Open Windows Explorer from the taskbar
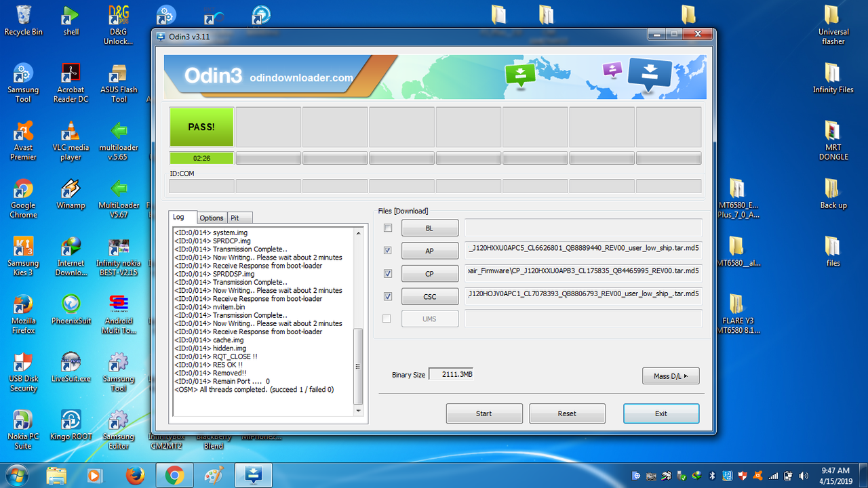 point(57,475)
